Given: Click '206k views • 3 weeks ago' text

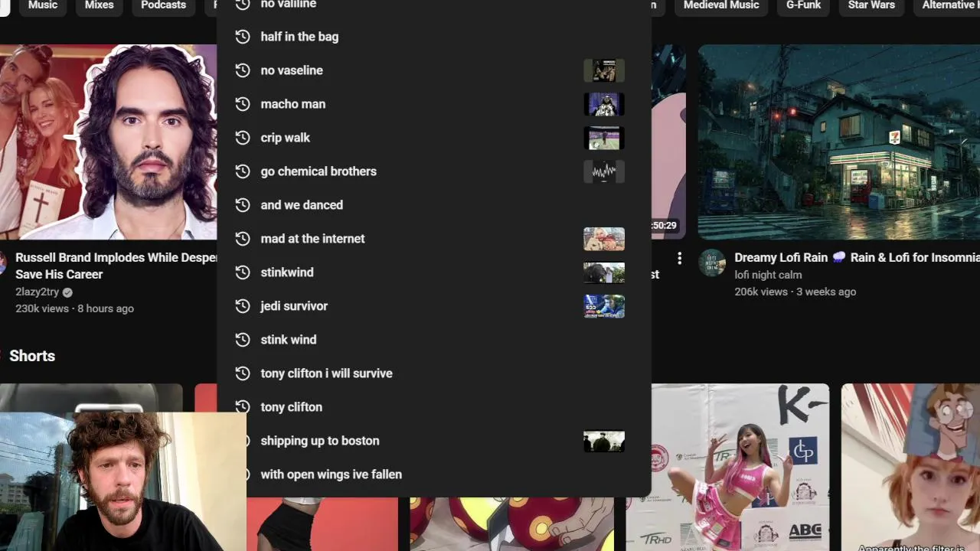Looking at the screenshot, I should click(795, 292).
